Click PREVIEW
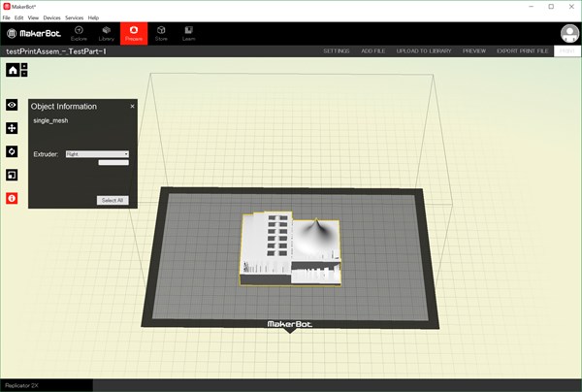The image size is (582, 392). [474, 50]
